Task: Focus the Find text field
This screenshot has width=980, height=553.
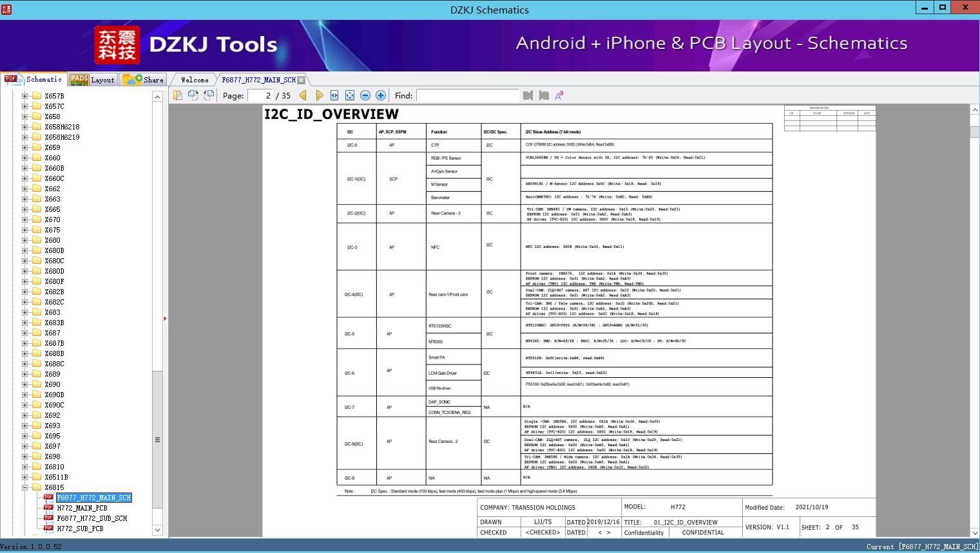Action: [467, 95]
